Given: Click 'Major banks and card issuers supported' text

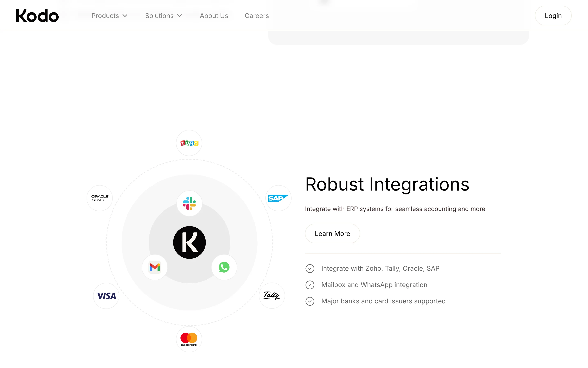Looking at the screenshot, I should coord(383,301).
